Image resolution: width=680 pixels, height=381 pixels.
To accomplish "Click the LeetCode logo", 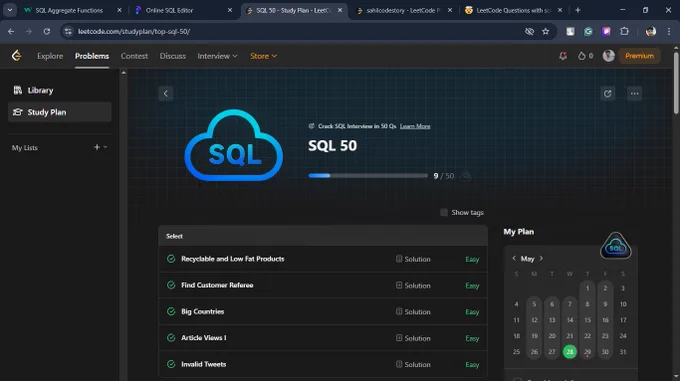I will coord(16,55).
